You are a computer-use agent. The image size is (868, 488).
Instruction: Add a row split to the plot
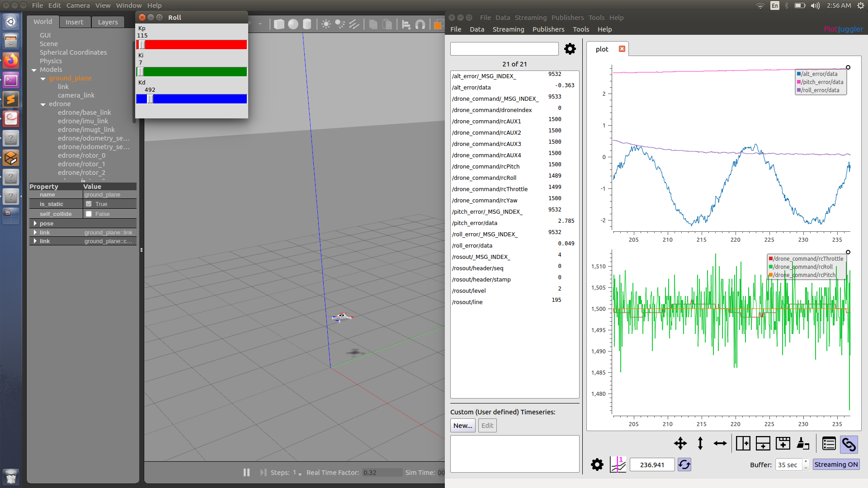pyautogui.click(x=763, y=443)
